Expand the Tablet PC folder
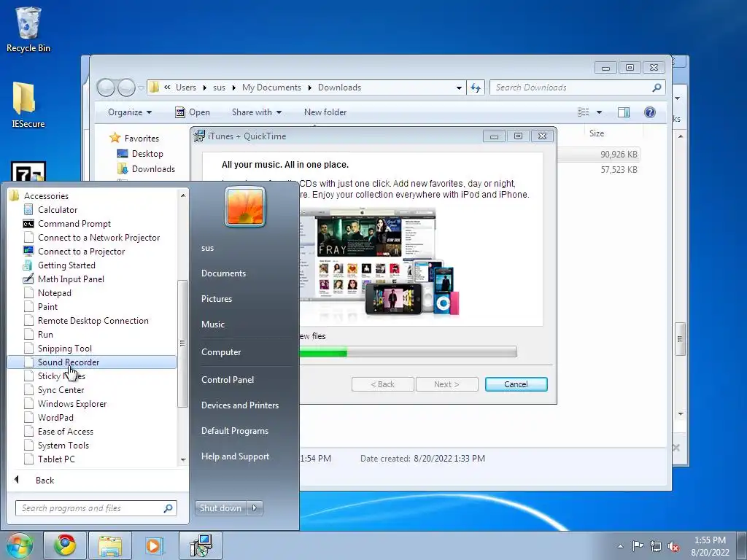747x560 pixels. click(x=56, y=459)
